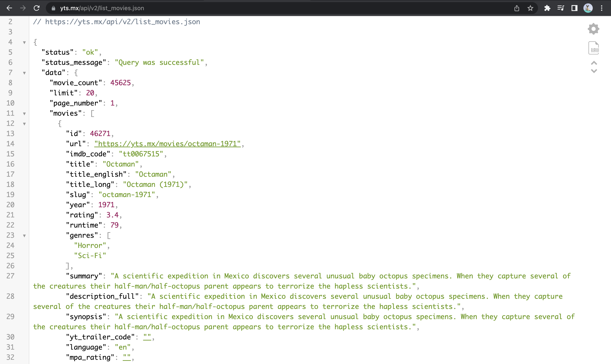
Task: Reload the current page
Action: point(36,8)
